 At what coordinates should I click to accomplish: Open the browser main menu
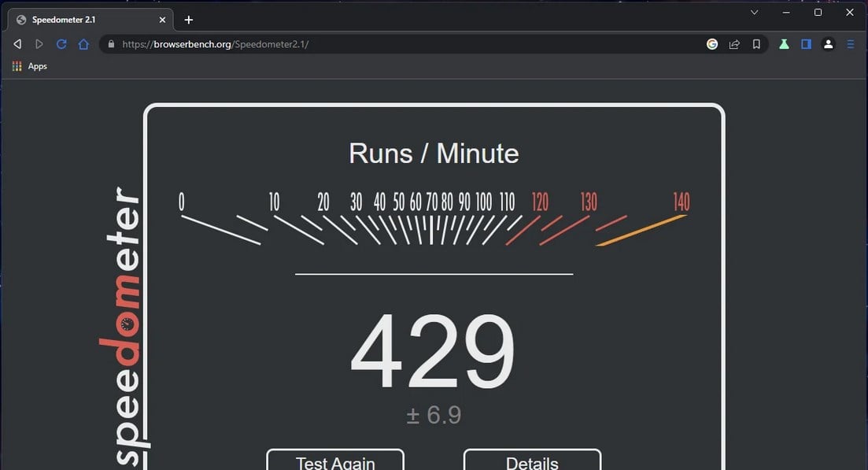pos(851,44)
